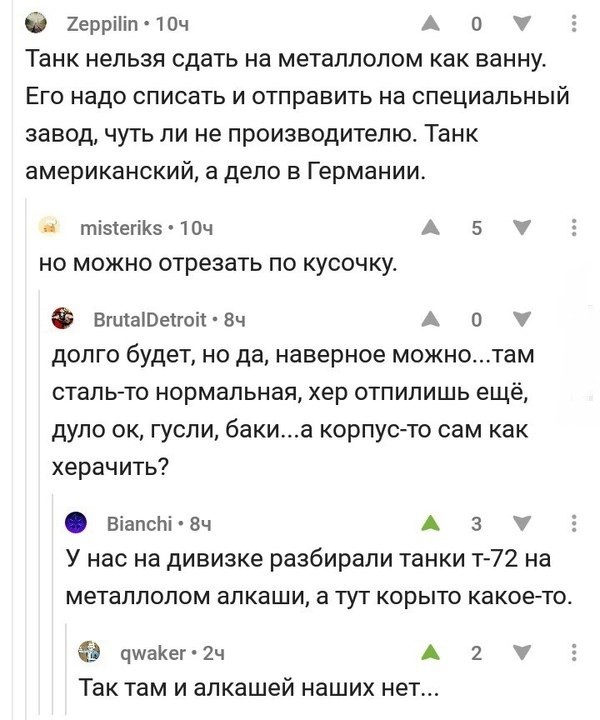Upvote Zeppilin's comment
Viewport: 600px width, 720px height.
[x=428, y=24]
